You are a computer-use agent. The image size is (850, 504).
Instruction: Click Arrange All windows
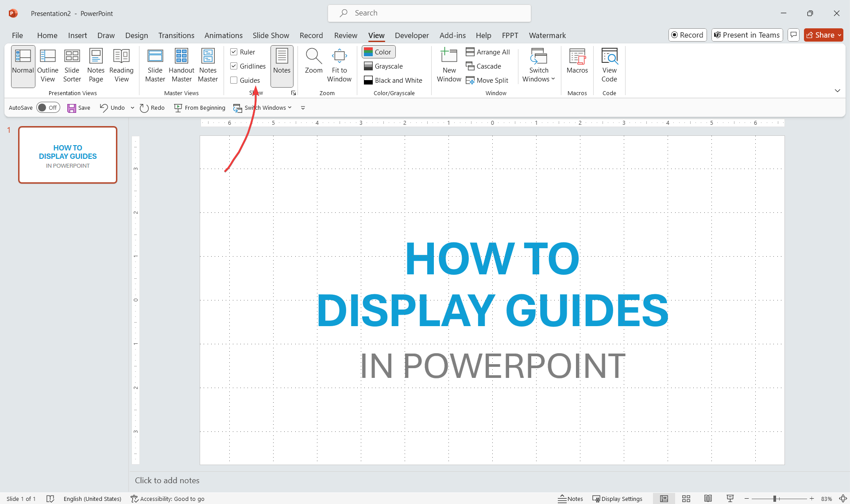pos(487,52)
